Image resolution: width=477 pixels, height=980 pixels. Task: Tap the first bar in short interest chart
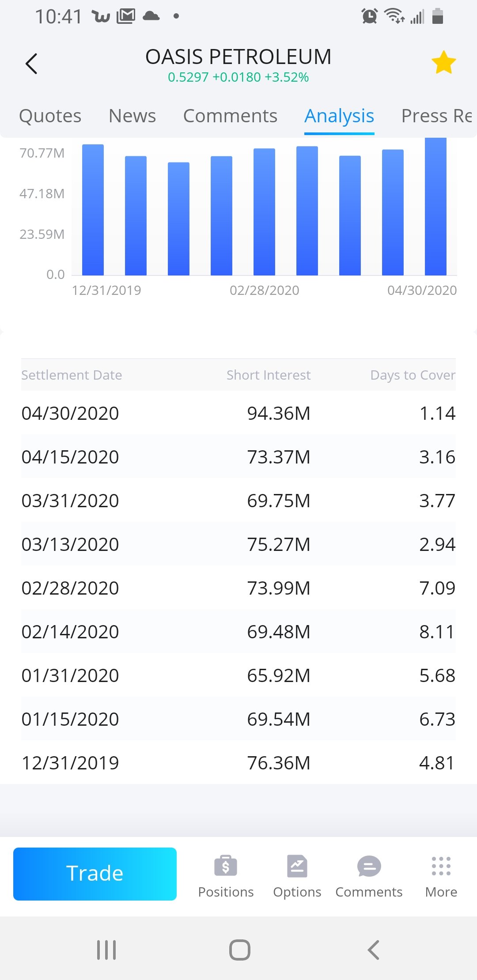pyautogui.click(x=93, y=210)
